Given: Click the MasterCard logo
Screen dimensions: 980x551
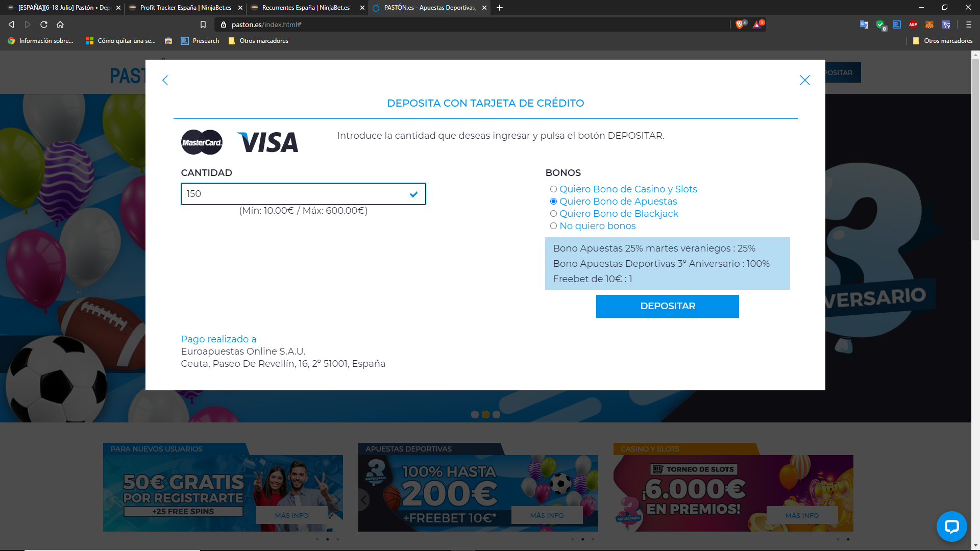Looking at the screenshot, I should pos(202,142).
